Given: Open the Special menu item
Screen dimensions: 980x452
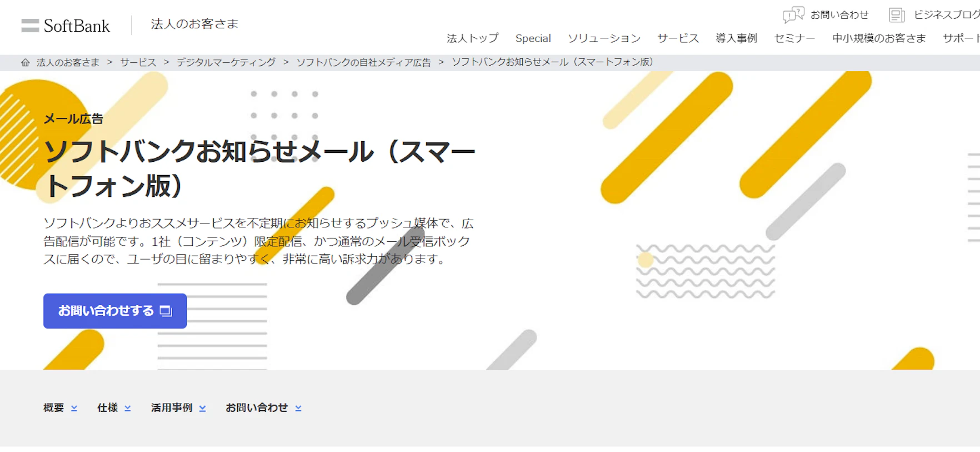Looking at the screenshot, I should coord(533,38).
